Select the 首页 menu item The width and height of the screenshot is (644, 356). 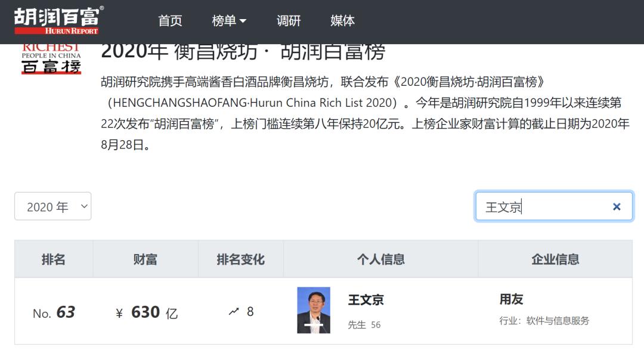point(170,21)
